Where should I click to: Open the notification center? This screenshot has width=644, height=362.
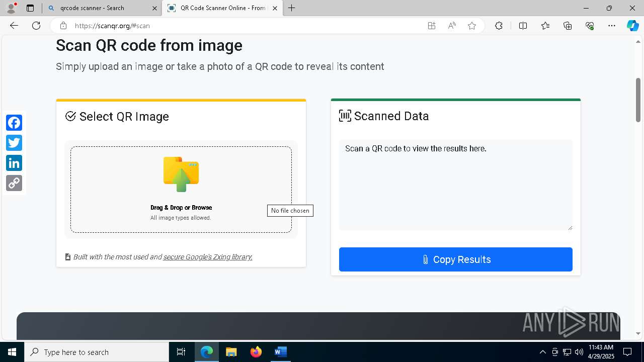point(627,352)
